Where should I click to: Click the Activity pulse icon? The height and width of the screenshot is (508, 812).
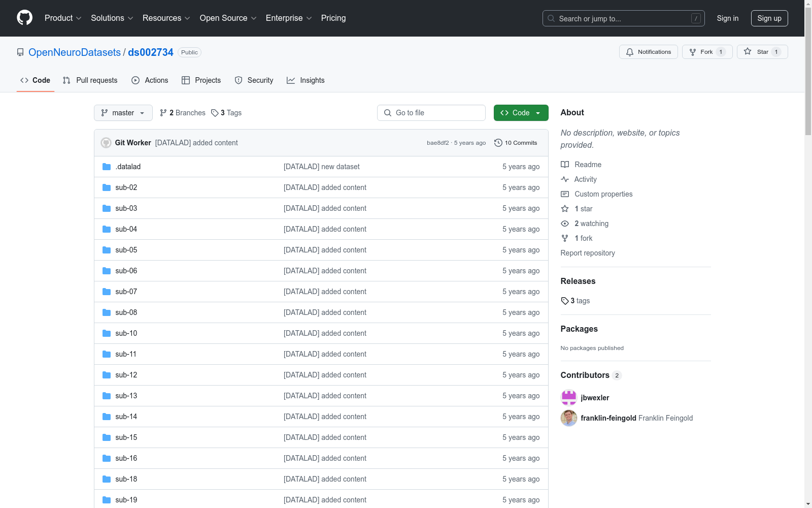click(x=565, y=179)
